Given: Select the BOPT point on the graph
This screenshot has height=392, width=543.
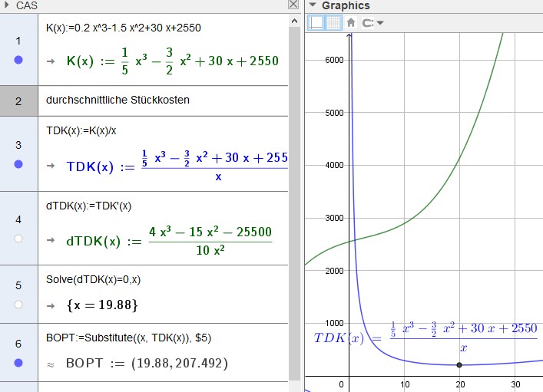Looking at the screenshot, I should click(x=459, y=364).
